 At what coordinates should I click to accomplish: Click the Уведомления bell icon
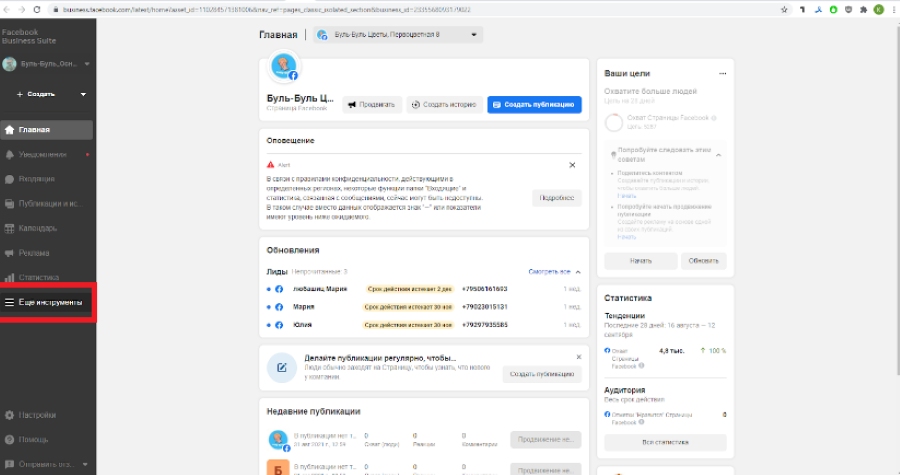(9, 154)
